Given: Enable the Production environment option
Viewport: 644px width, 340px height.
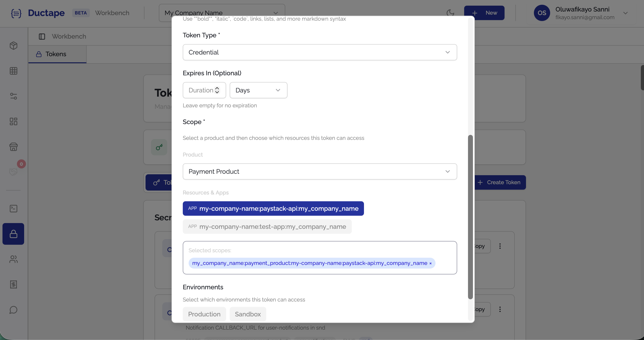Looking at the screenshot, I should pyautogui.click(x=204, y=314).
